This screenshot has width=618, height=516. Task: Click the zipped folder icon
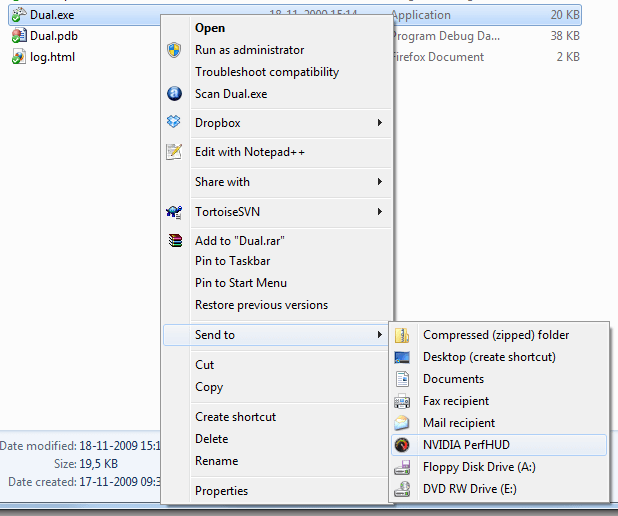click(402, 335)
